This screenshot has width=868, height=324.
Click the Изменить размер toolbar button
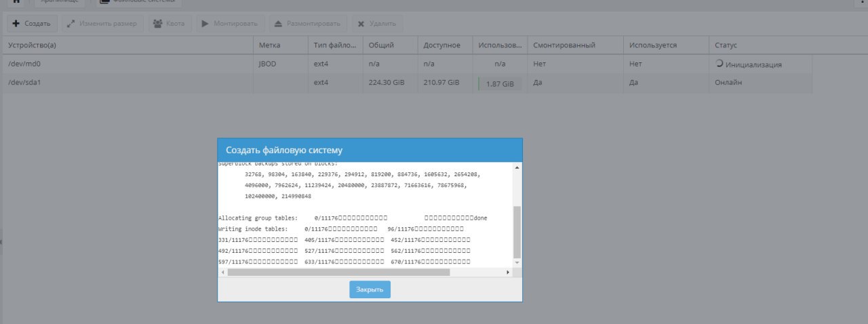pyautogui.click(x=103, y=24)
